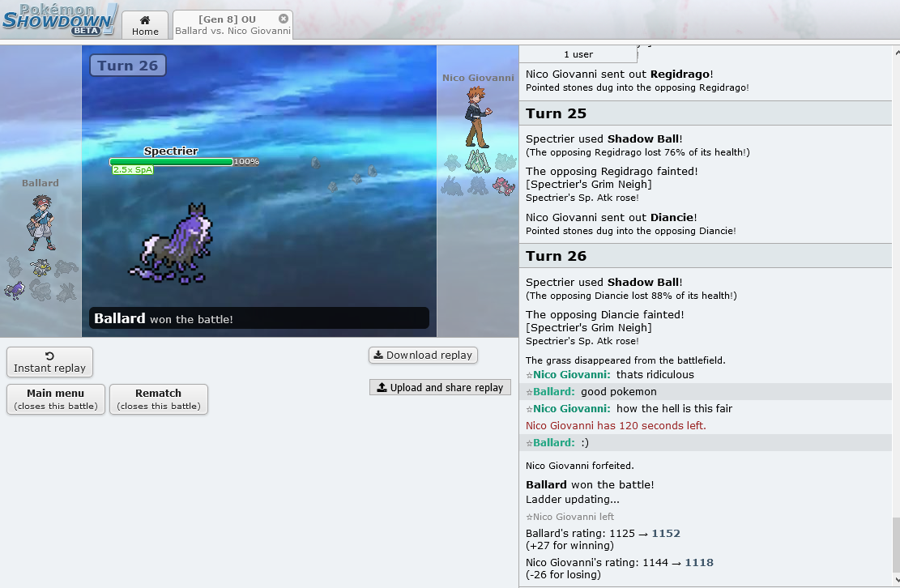Click Ballard's Spectrier team icon
Viewport: 900px width, 588px height.
pos(15,290)
